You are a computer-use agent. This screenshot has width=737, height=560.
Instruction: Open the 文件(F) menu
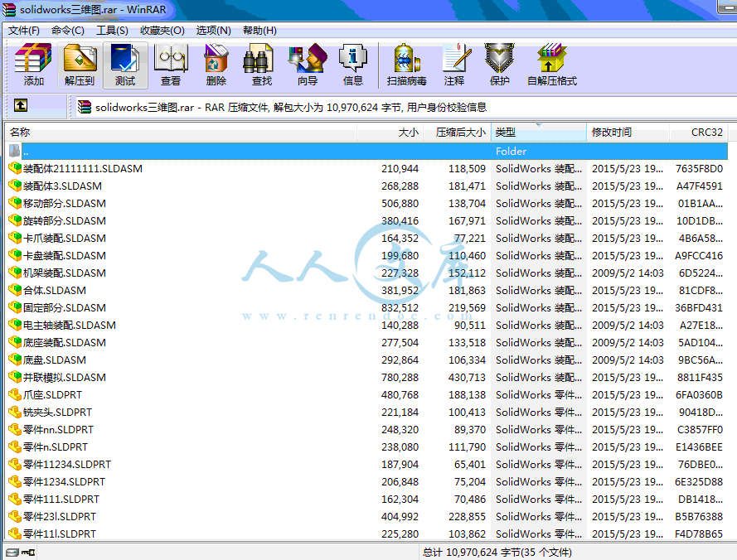(23, 31)
